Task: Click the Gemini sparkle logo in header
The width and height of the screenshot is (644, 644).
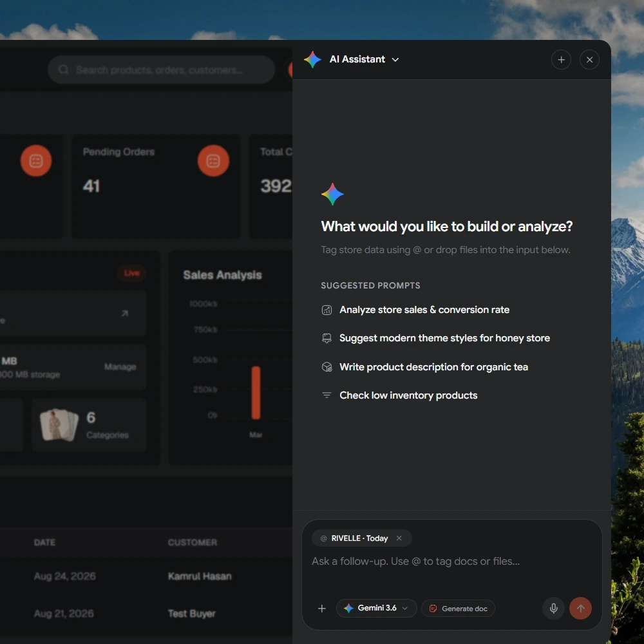Action: [312, 59]
